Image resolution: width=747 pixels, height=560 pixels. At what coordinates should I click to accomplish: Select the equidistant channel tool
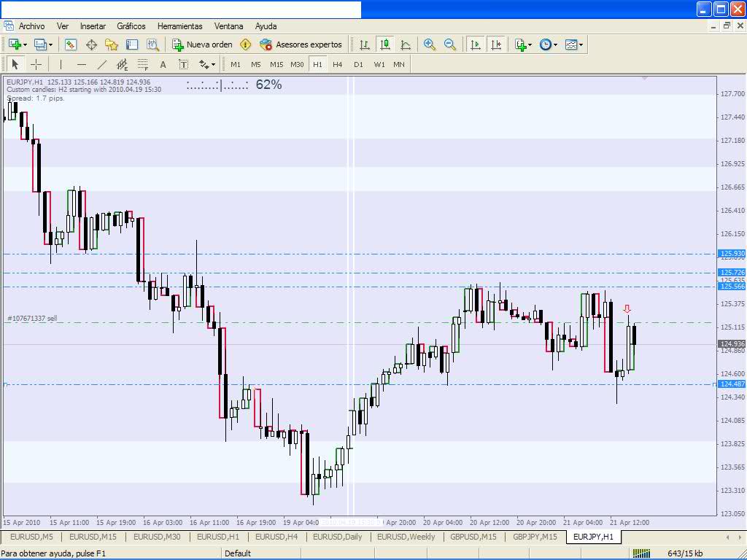coord(123,64)
